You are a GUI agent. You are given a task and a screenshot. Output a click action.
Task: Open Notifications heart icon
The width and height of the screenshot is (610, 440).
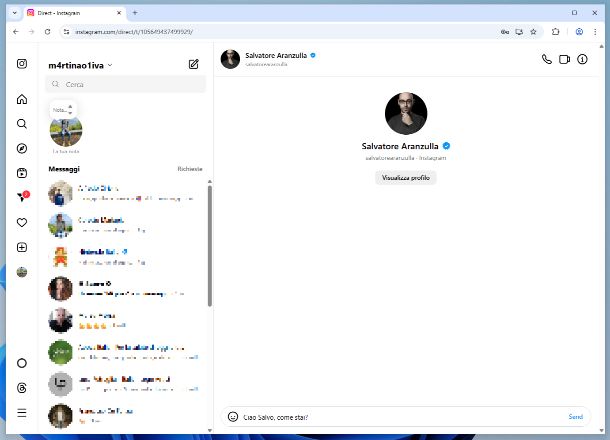point(22,223)
